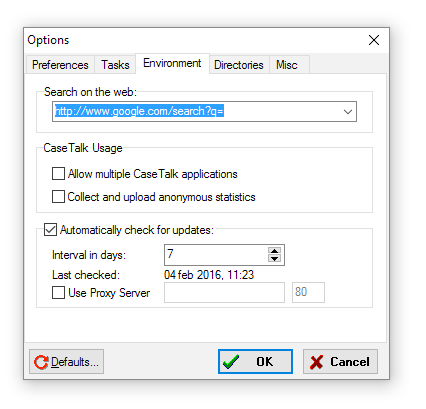
Task: Decrease interval days with down arrow
Action: (274, 259)
